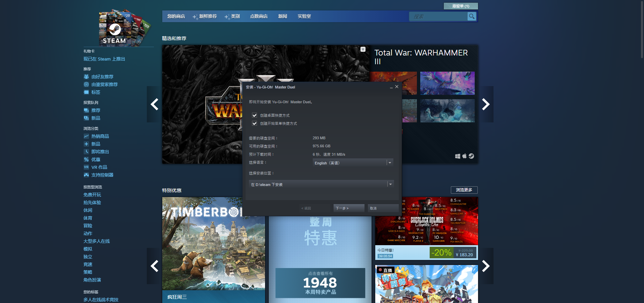Screen dimensions: 644x303
Task: Click the 下一步 next button in dialog
Action: 349,208
